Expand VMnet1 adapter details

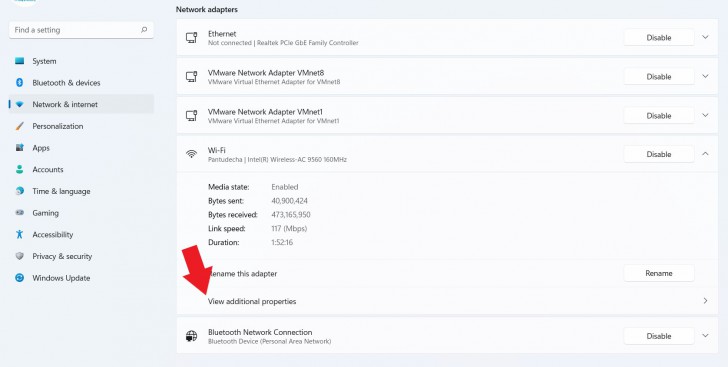(705, 115)
